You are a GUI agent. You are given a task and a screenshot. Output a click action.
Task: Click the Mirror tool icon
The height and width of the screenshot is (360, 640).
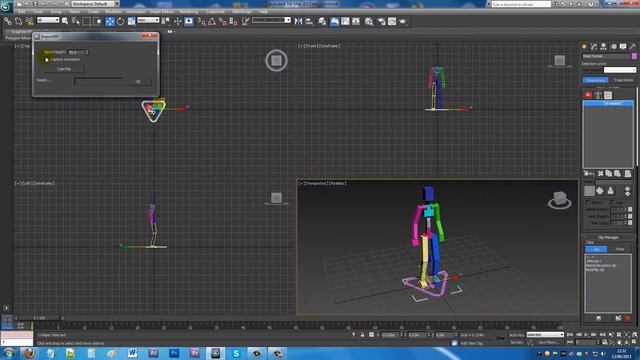coord(298,21)
